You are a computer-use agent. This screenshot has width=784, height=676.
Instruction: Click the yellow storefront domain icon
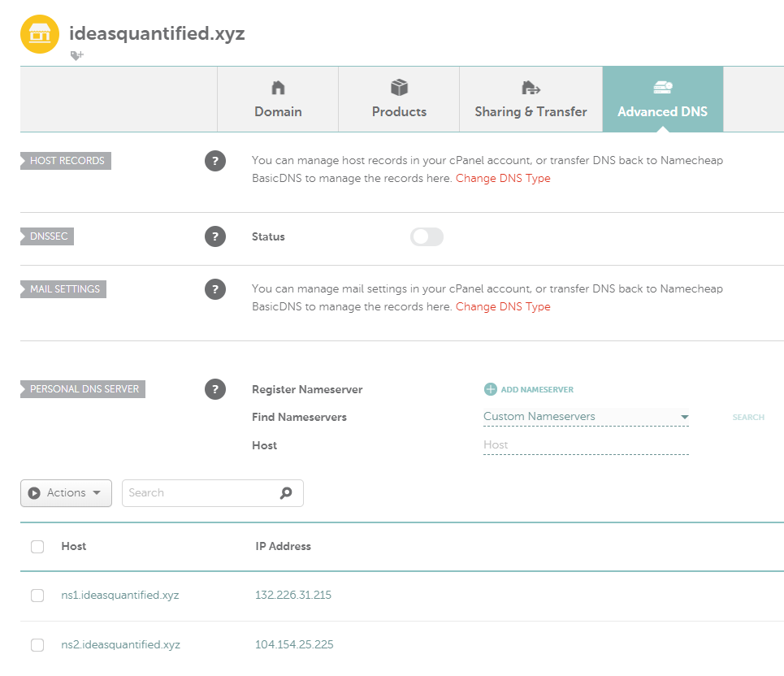pyautogui.click(x=40, y=34)
